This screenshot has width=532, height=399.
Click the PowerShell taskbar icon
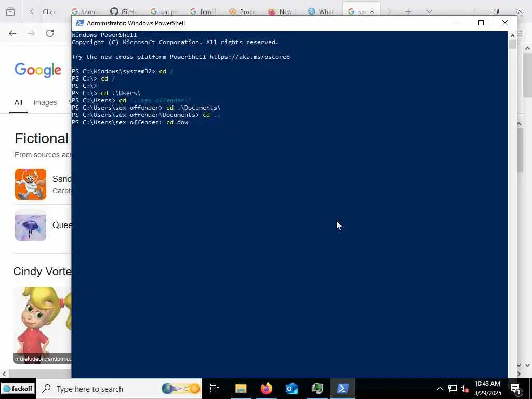click(343, 389)
